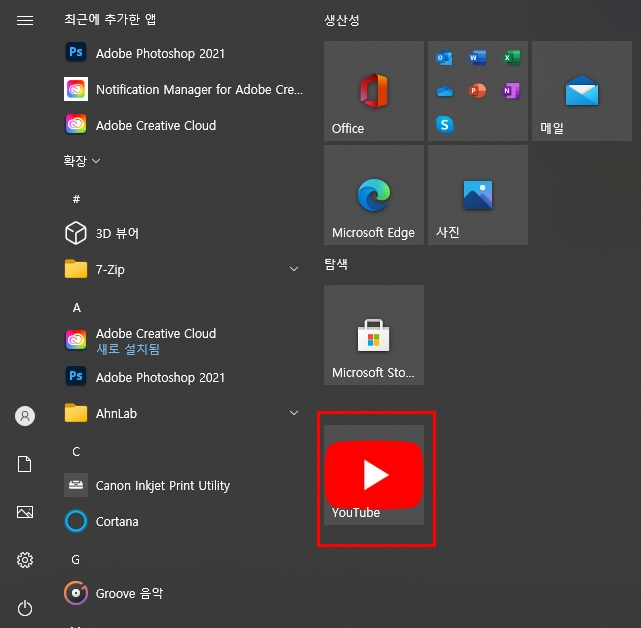Image resolution: width=641 pixels, height=628 pixels.
Task: Expand the 7-Zip folder chevron
Action: coord(294,269)
